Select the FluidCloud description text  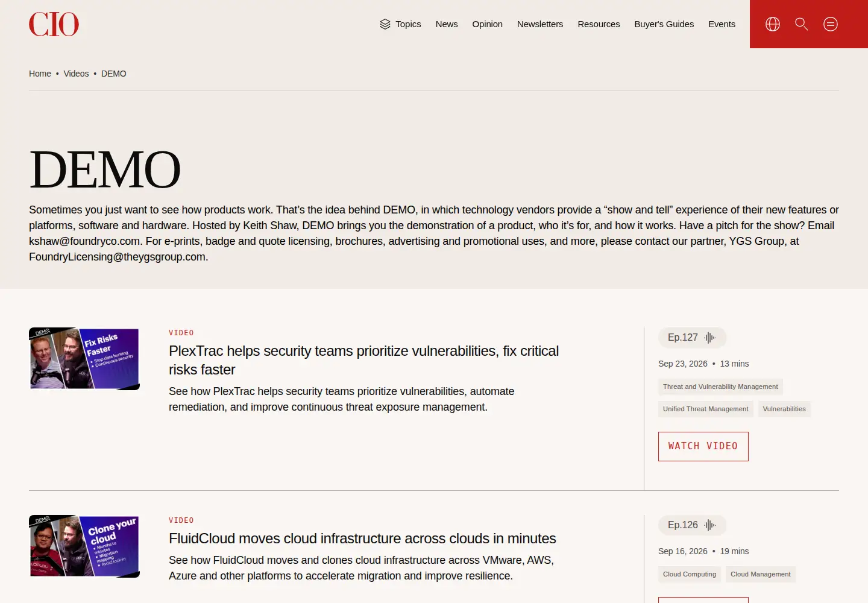pos(361,568)
